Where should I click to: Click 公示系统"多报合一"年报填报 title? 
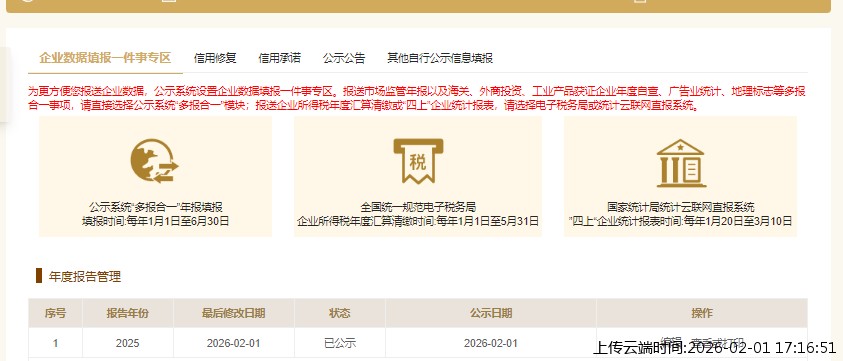(155, 207)
